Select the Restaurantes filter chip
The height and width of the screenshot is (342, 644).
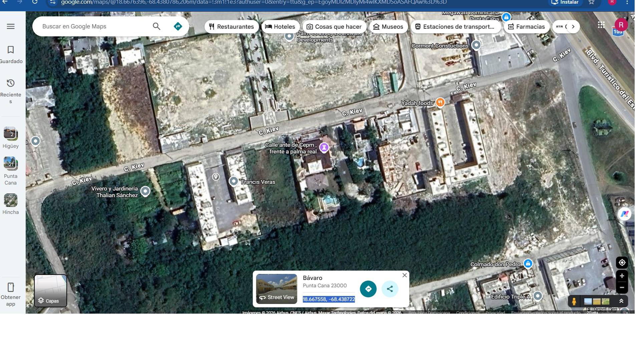click(x=231, y=27)
